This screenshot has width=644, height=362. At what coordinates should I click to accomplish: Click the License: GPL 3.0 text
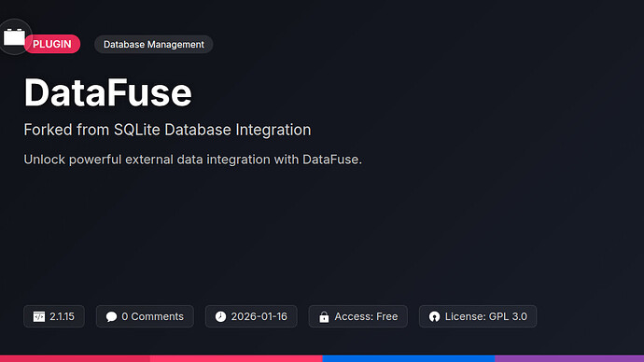coord(486,316)
